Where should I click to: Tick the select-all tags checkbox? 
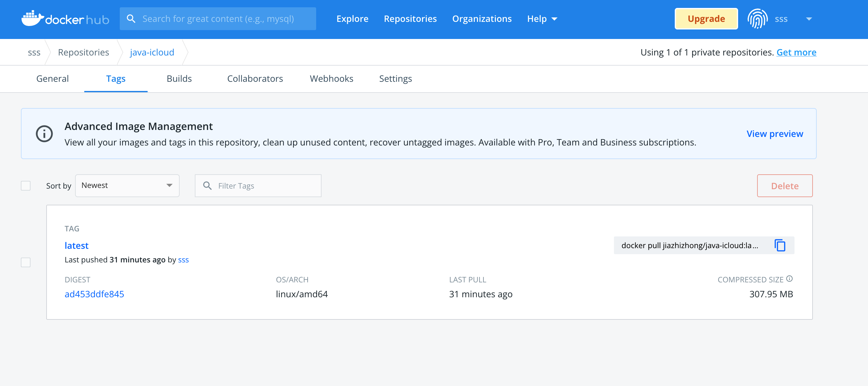click(x=26, y=186)
